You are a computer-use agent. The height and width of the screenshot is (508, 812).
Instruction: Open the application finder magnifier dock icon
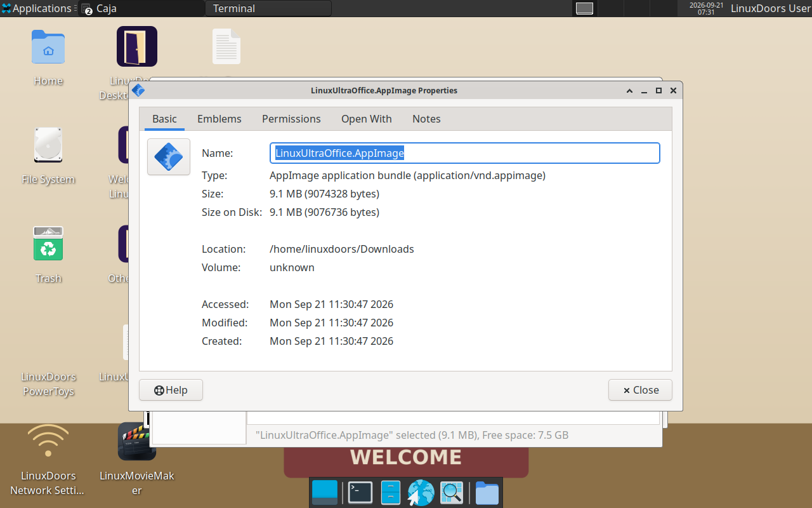[452, 493]
